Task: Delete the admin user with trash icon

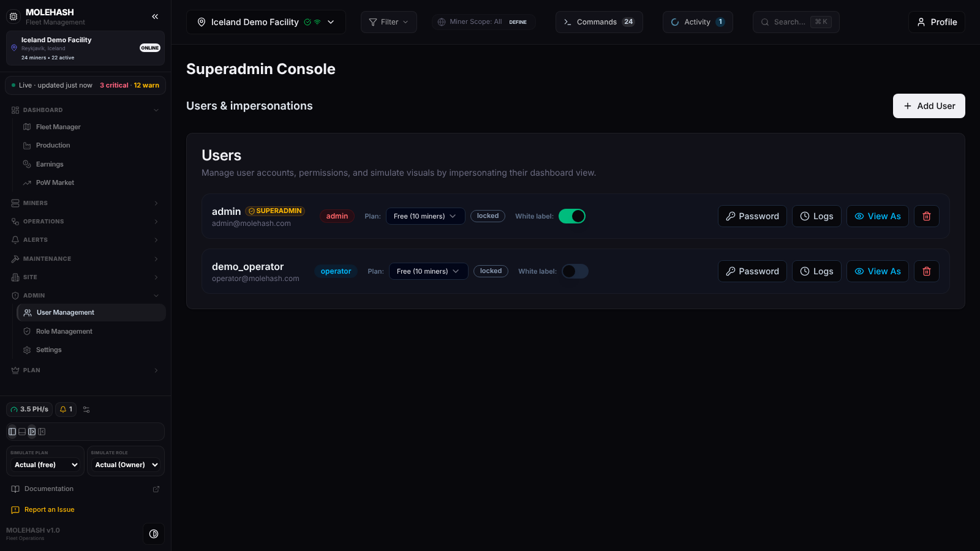Action: pos(927,216)
